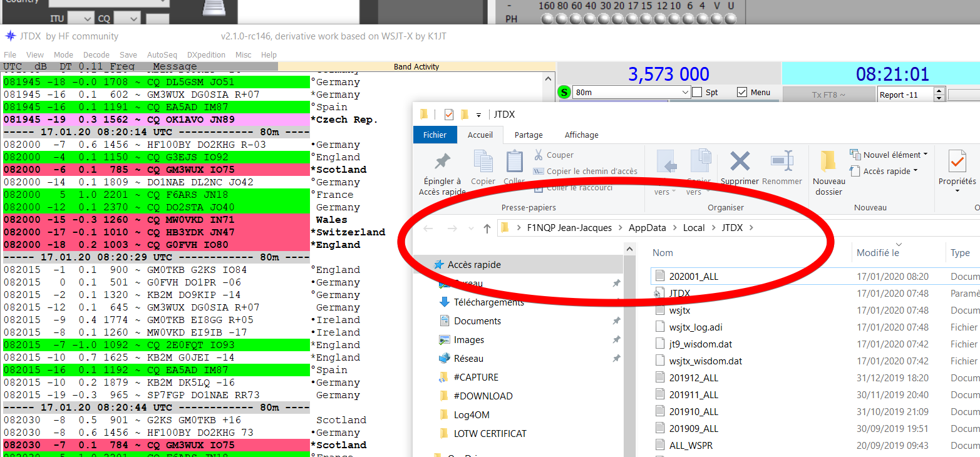Click Couper scissors in Explorer ribbon
Screen dimensions: 980x457
pos(539,155)
